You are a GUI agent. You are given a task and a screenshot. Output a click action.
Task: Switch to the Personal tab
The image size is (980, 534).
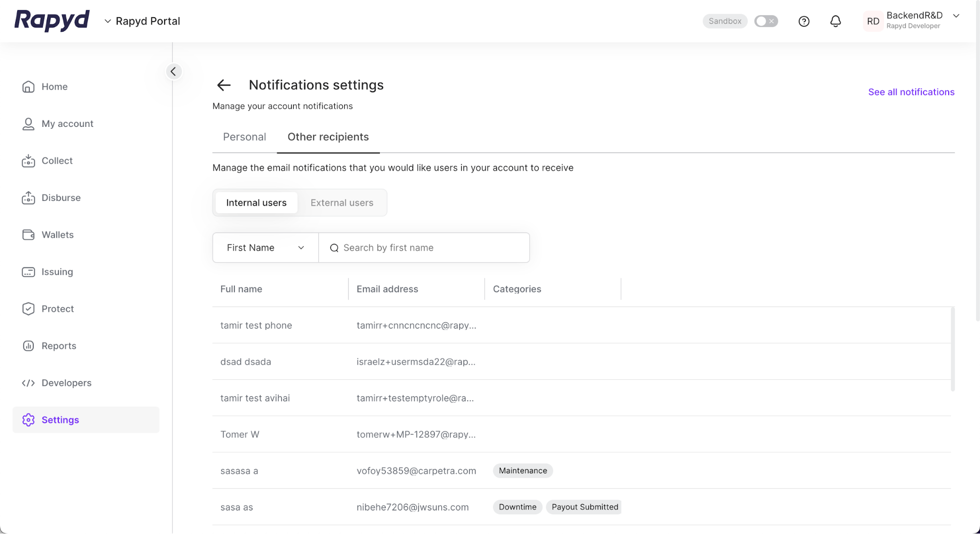pyautogui.click(x=244, y=137)
